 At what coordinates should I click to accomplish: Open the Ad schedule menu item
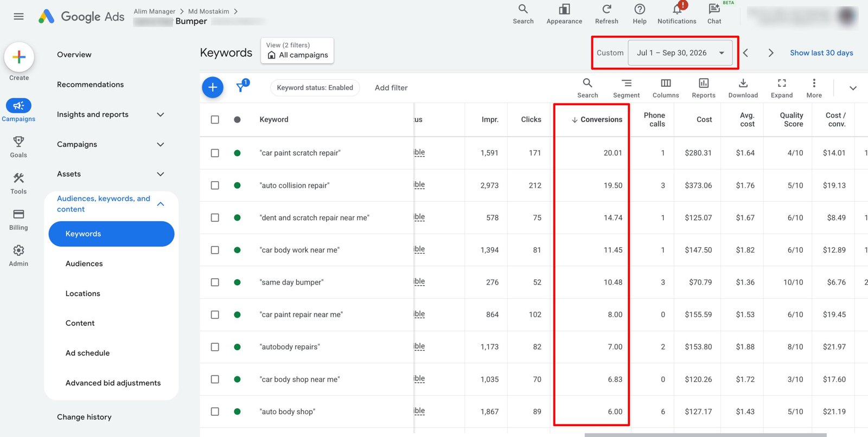pyautogui.click(x=87, y=353)
